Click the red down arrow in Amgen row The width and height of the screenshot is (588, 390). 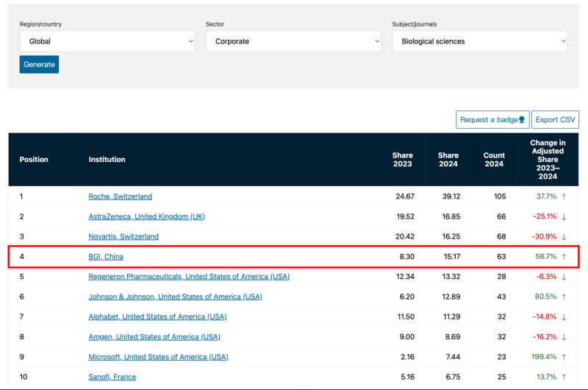[x=564, y=337]
